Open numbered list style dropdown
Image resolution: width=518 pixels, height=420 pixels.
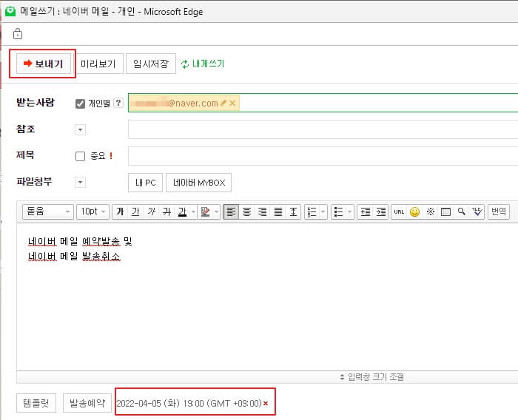(323, 211)
